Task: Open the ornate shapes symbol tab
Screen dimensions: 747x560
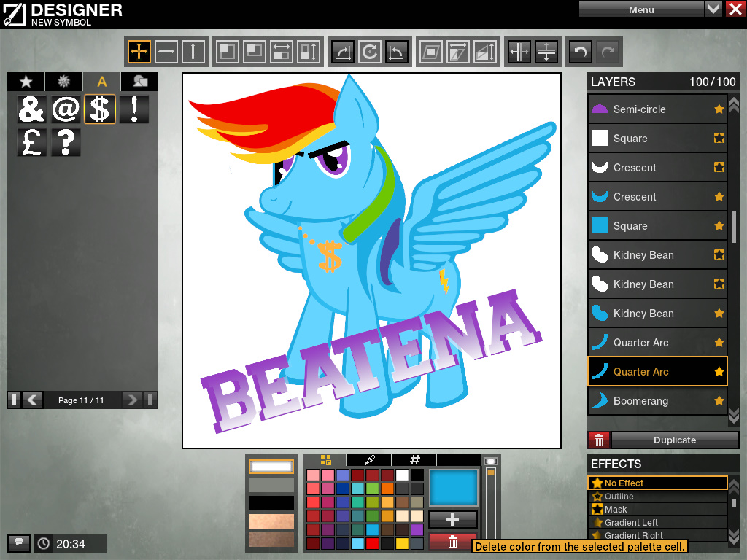Action: [x=64, y=82]
